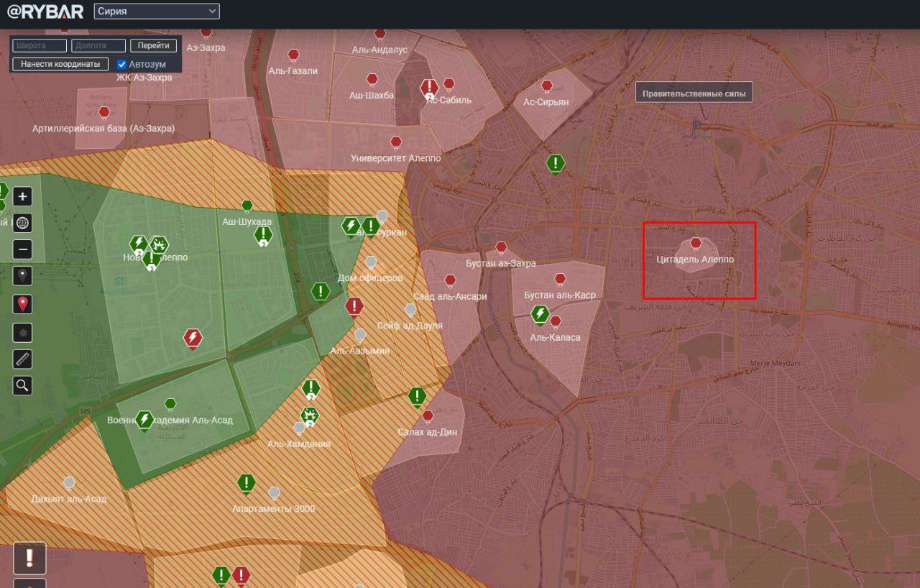Click the Перейти button

click(154, 45)
